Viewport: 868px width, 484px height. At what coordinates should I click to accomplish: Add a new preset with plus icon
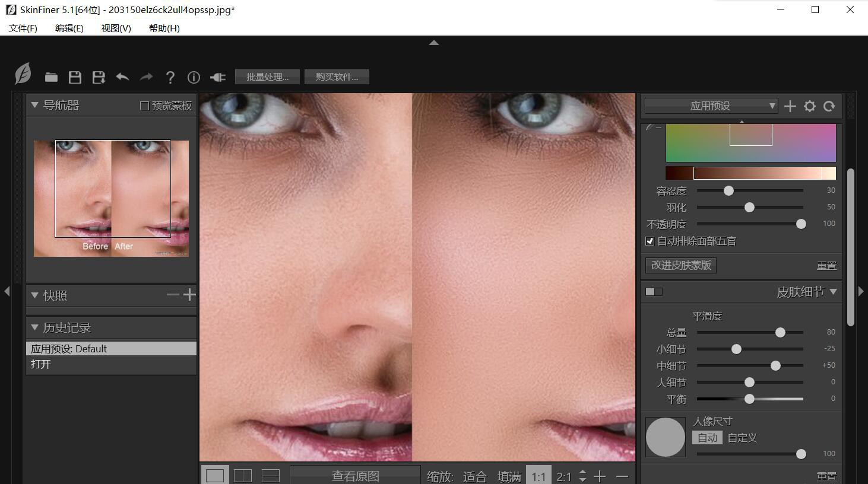[x=790, y=106]
